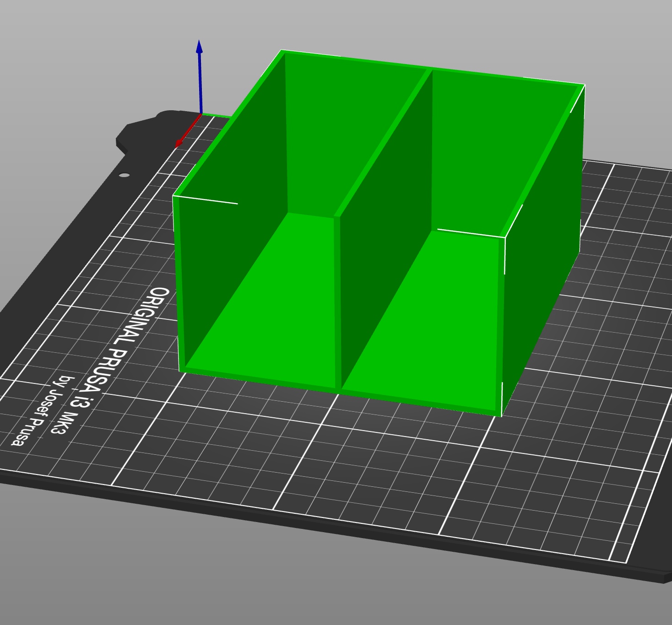Viewport: 672px width, 625px height.
Task: Click the red X-axis arrow
Action: coord(188,131)
